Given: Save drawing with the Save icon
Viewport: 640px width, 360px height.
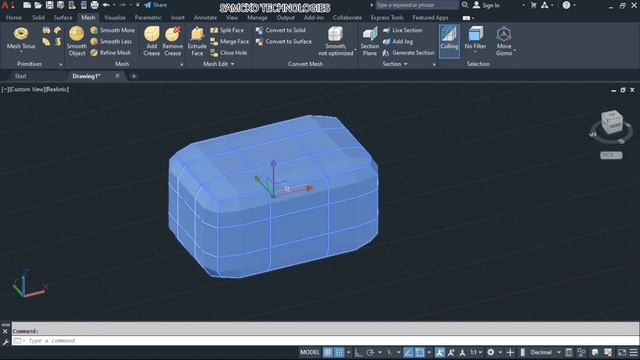Looking at the screenshot, I should point(49,5).
